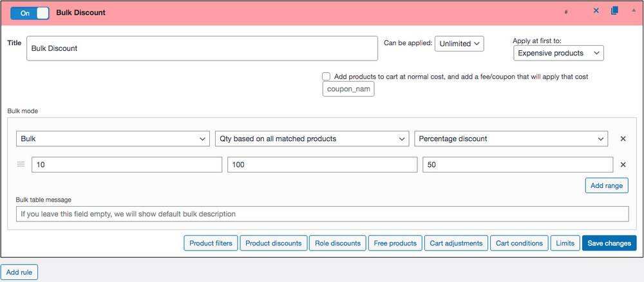The width and height of the screenshot is (644, 282).
Task: Remove the 10 to 100 range row
Action: (x=623, y=165)
